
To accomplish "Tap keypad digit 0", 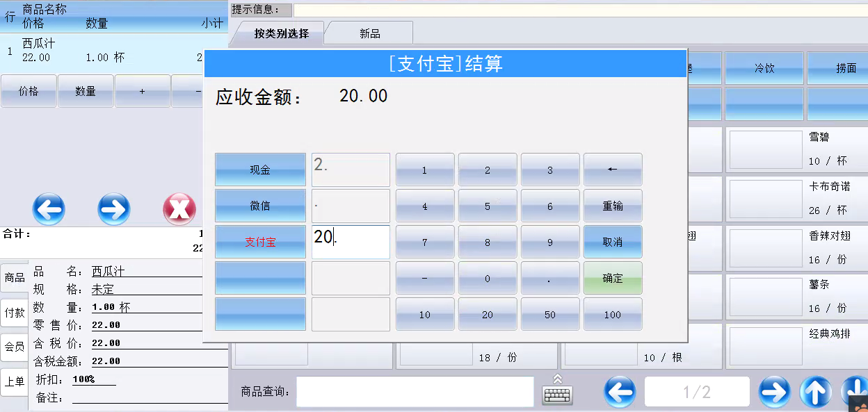I will (488, 278).
